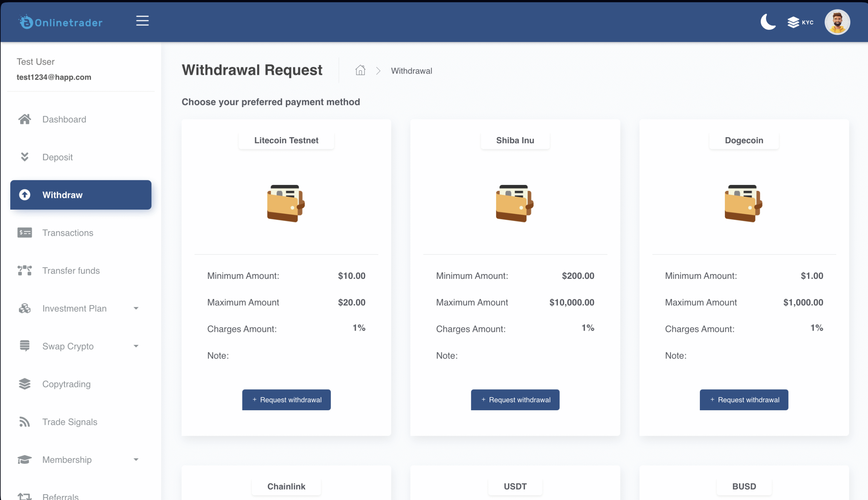Click the Copytrading layers icon
This screenshot has height=500, width=868.
pyautogui.click(x=25, y=383)
